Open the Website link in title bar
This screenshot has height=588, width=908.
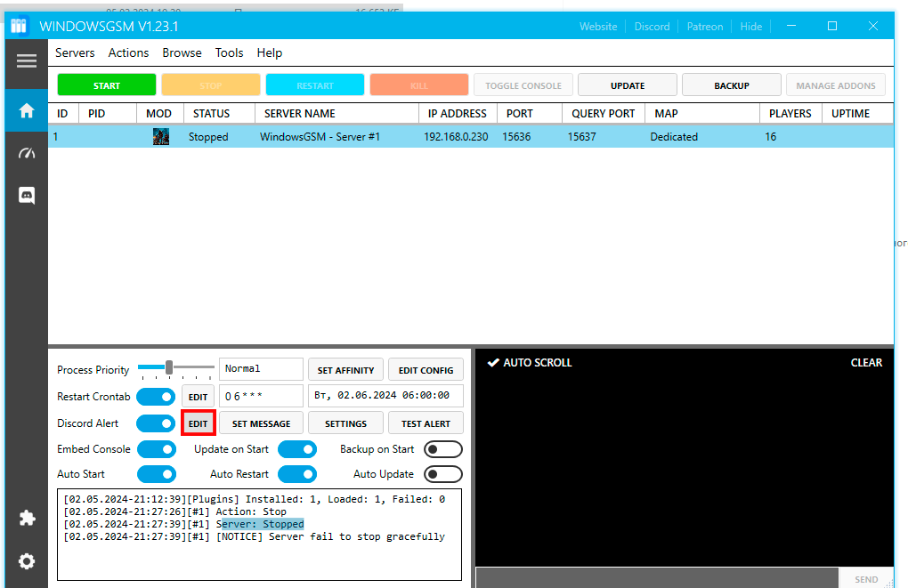(598, 27)
